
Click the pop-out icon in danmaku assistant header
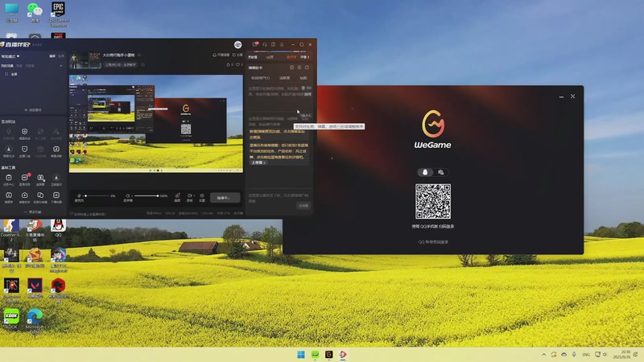tap(307, 68)
